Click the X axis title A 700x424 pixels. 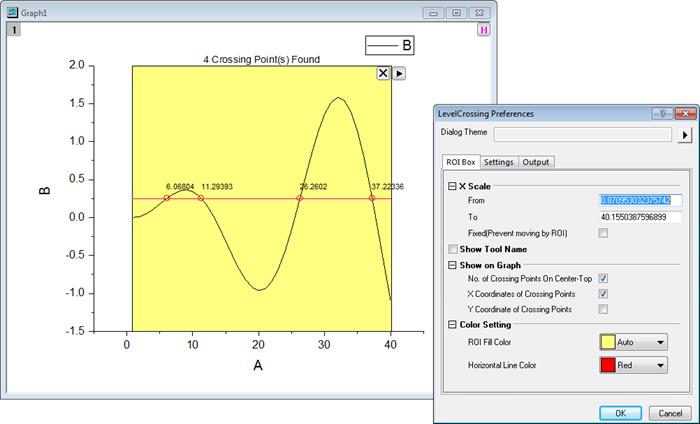[258, 366]
